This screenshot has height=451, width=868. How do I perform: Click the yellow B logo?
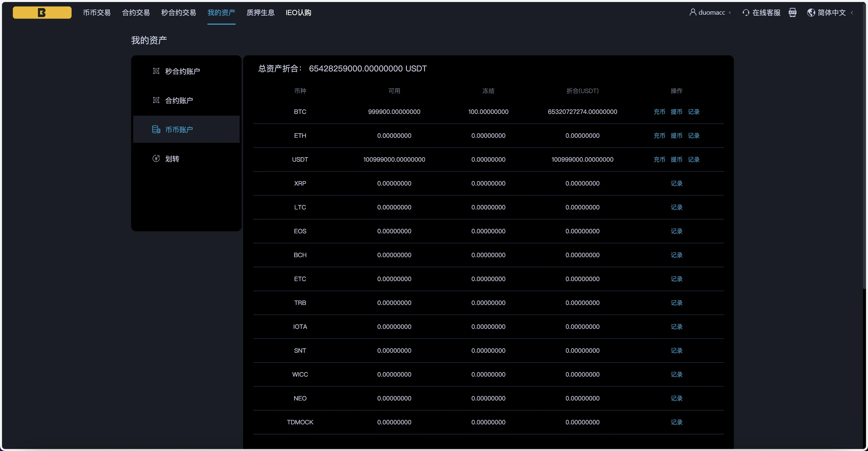pyautogui.click(x=42, y=13)
